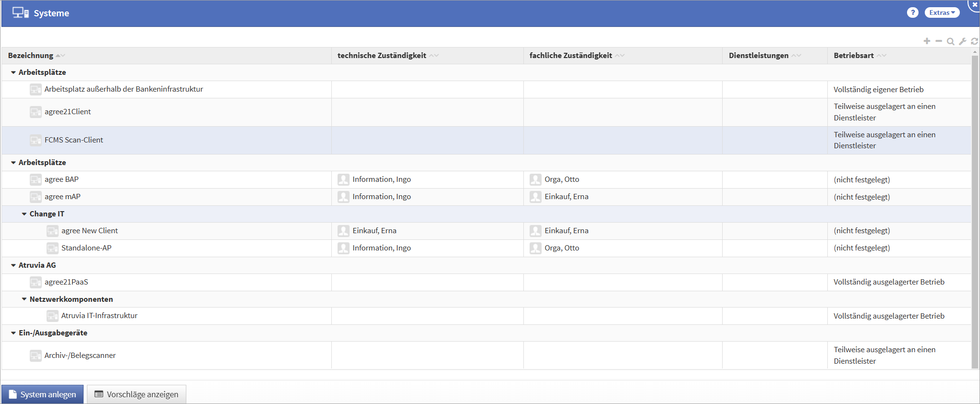Open help with the question mark icon

(x=912, y=13)
